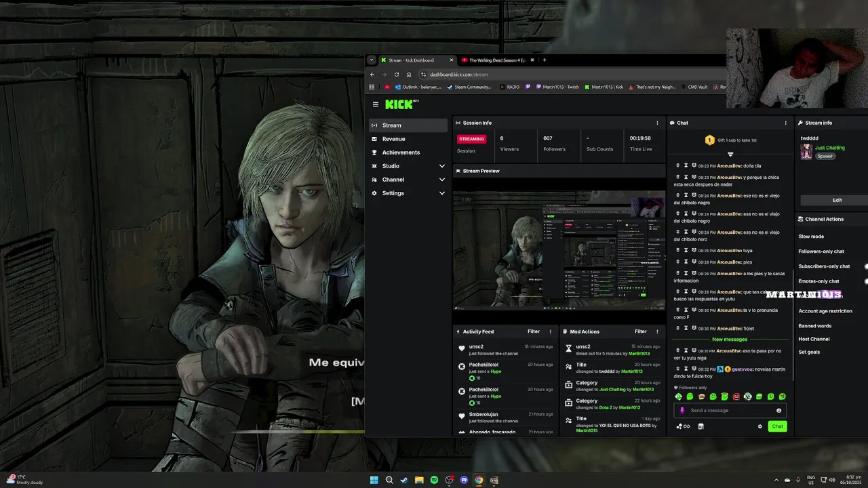Open Martin1013 - Twitch bookmark
The width and height of the screenshot is (868, 488).
(557, 87)
